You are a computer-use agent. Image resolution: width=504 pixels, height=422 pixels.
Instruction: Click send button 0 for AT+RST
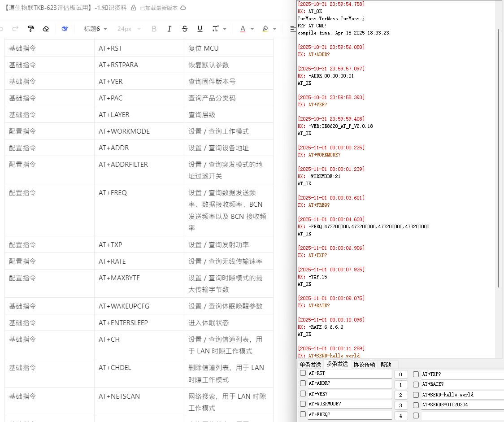point(401,374)
